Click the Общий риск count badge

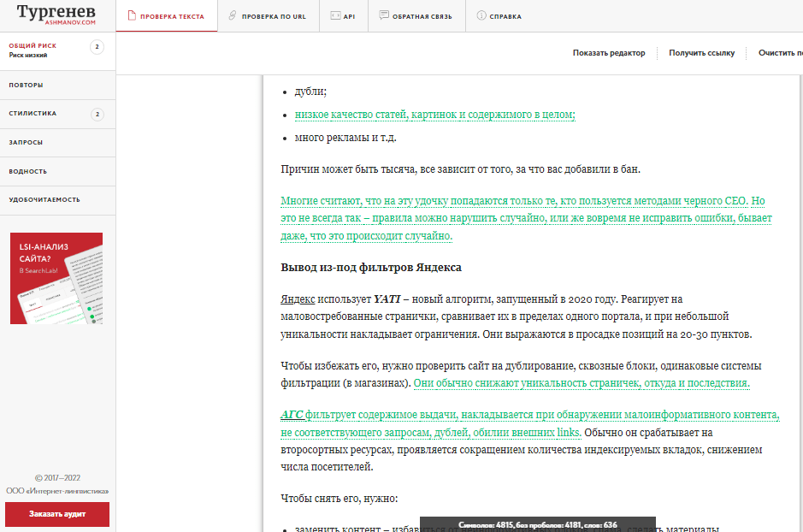coord(97,47)
